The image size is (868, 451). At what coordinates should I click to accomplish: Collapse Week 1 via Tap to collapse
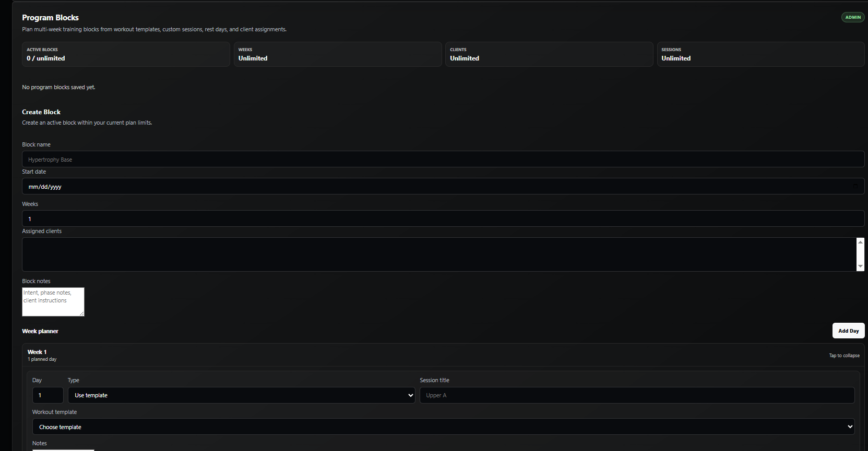(844, 356)
